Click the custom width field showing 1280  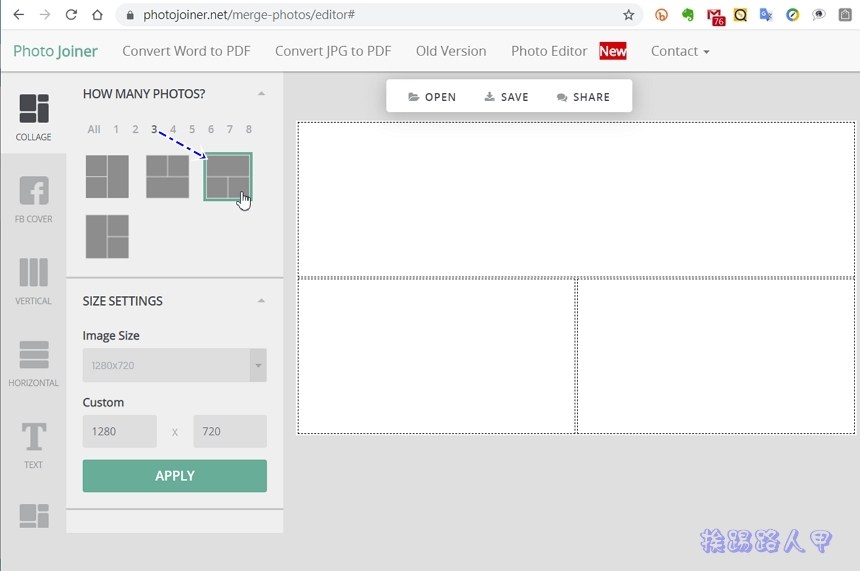(120, 431)
